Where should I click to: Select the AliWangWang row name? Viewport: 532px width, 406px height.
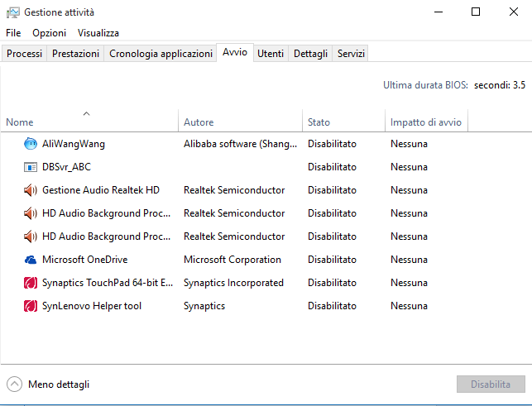pos(74,144)
